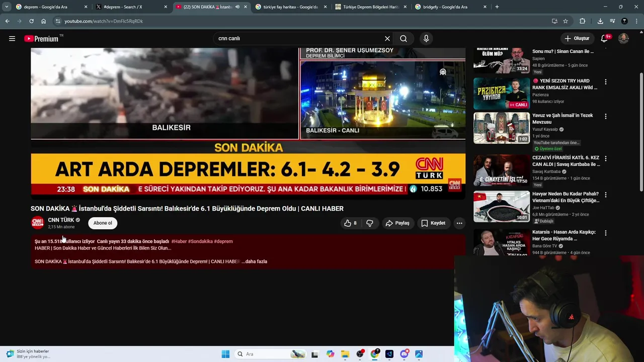Open browser home page
Viewport: 644px width, 362px height.
[43, 21]
